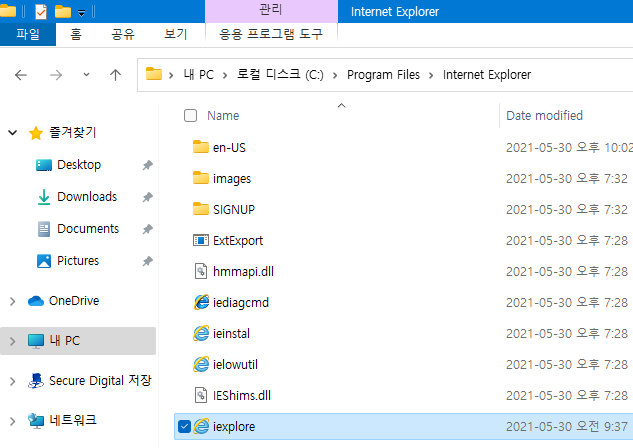This screenshot has height=448, width=633.
Task: Click 내 PC in the address path
Action: pos(199,75)
